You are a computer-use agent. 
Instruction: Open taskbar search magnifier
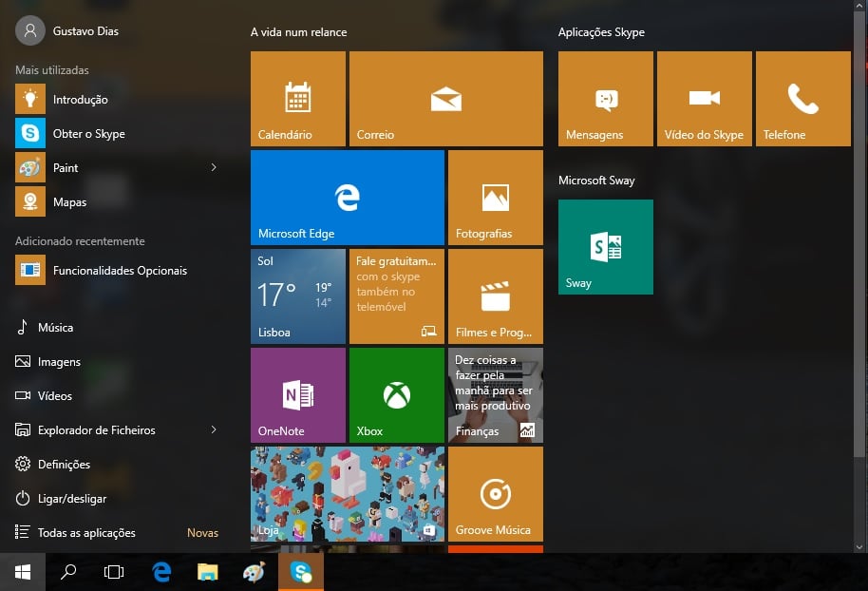point(68,572)
